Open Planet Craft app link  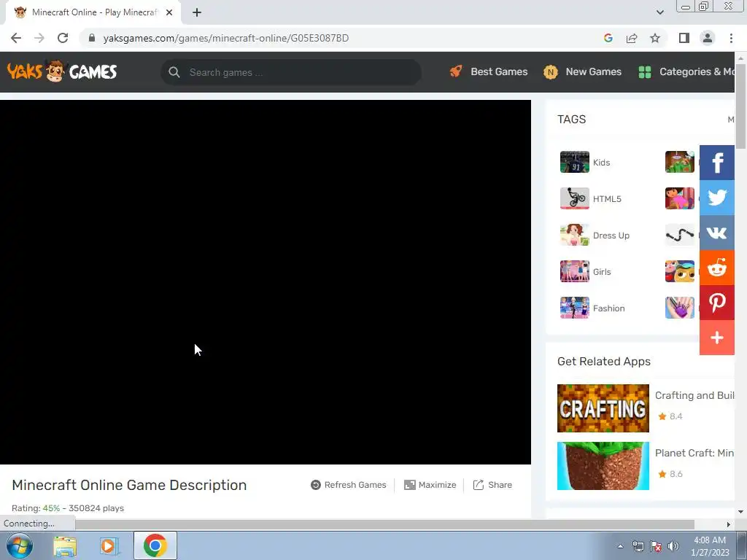click(694, 453)
